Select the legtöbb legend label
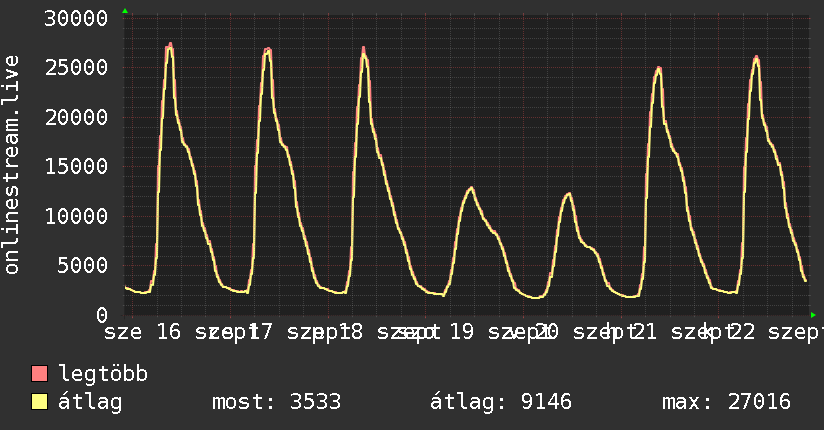Image resolution: width=824 pixels, height=430 pixels. click(103, 374)
